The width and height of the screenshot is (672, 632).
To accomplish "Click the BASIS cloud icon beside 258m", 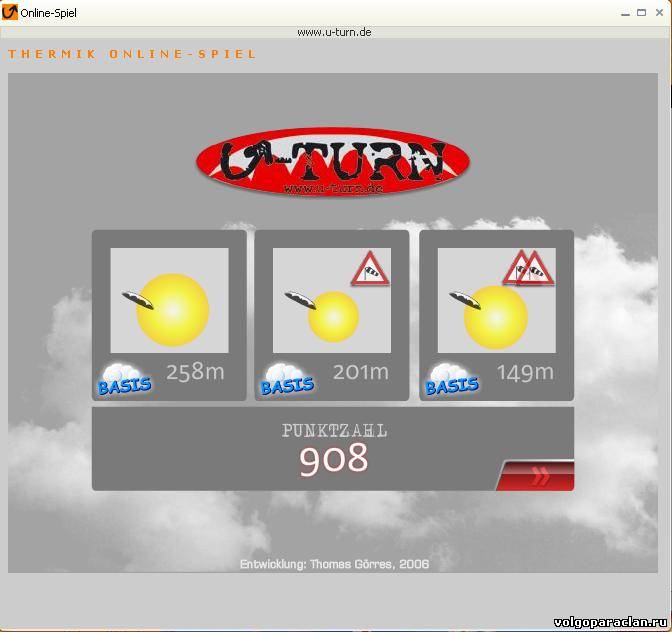I will (x=124, y=379).
